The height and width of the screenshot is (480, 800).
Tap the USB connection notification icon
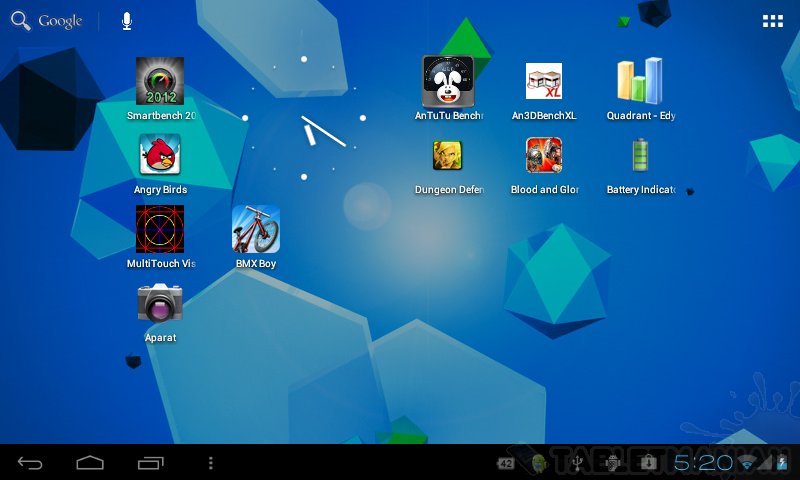[x=577, y=463]
